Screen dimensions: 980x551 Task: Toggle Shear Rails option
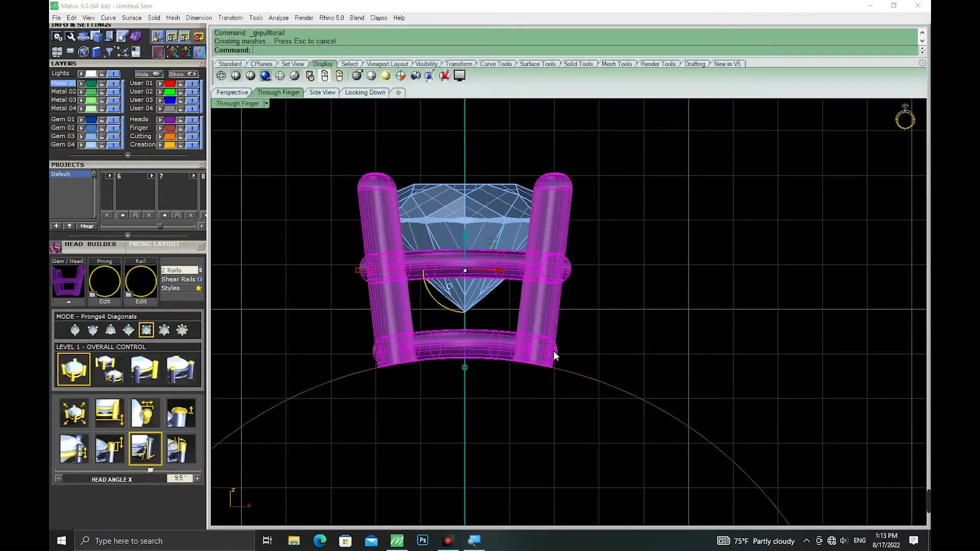tap(200, 279)
